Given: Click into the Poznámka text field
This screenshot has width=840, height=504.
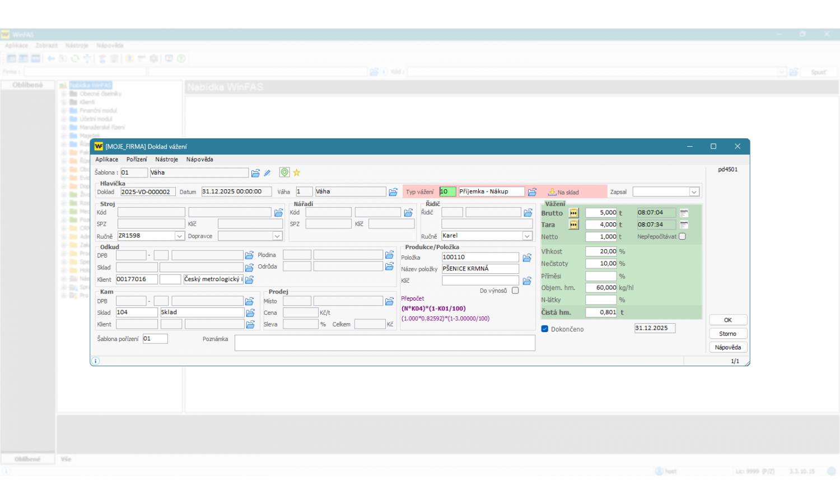Looking at the screenshot, I should [385, 343].
